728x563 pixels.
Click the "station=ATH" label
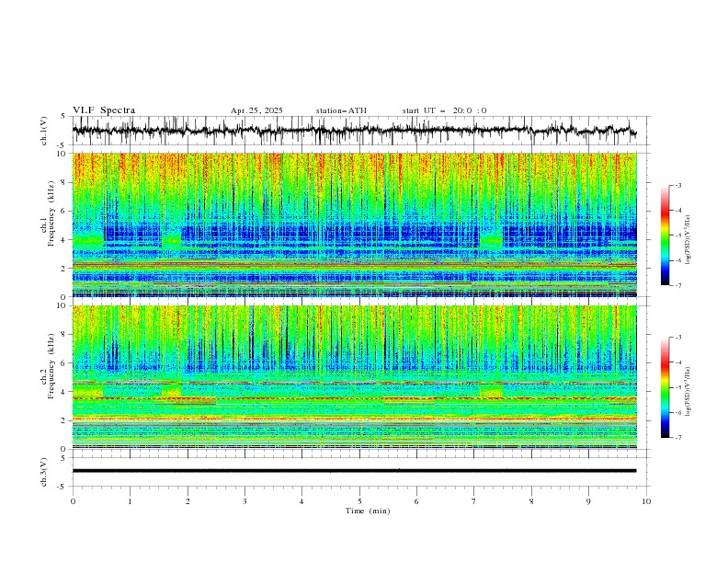click(x=341, y=110)
